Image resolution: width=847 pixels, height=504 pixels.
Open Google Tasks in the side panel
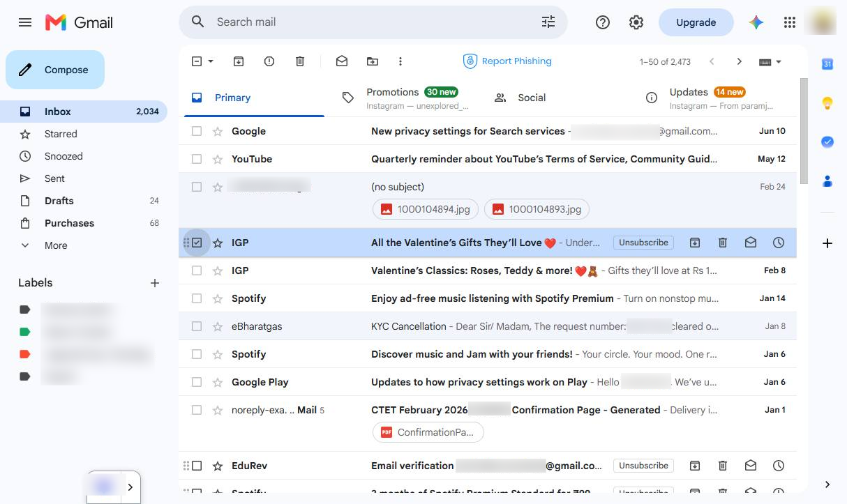coord(827,142)
